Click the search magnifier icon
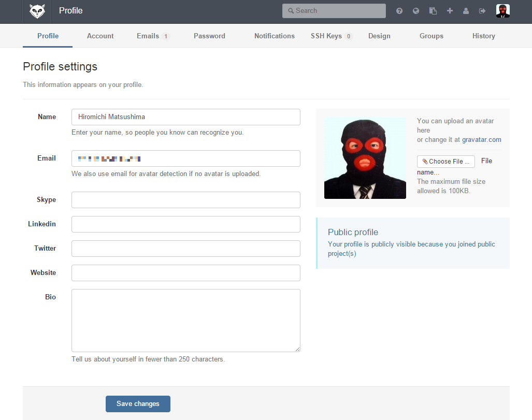 tap(291, 11)
